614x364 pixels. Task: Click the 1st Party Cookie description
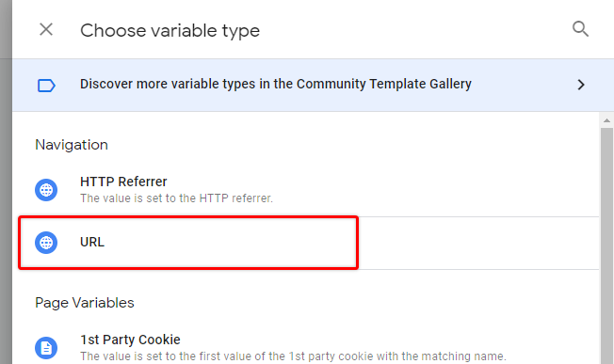pos(293,356)
